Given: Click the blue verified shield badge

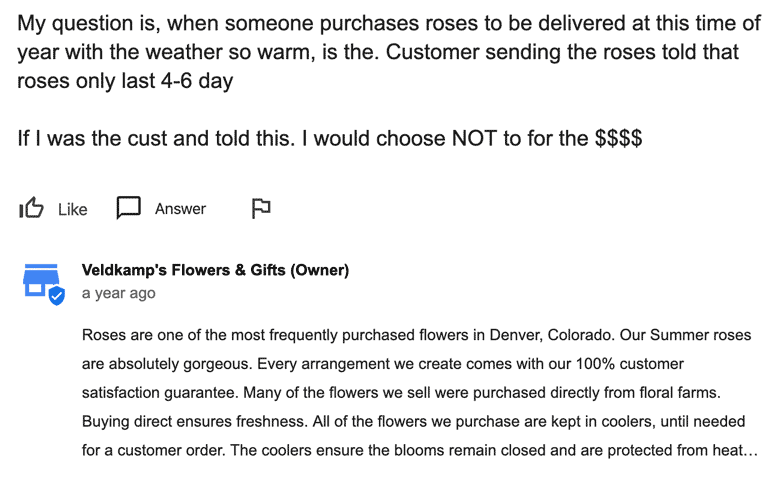Looking at the screenshot, I should [x=57, y=296].
